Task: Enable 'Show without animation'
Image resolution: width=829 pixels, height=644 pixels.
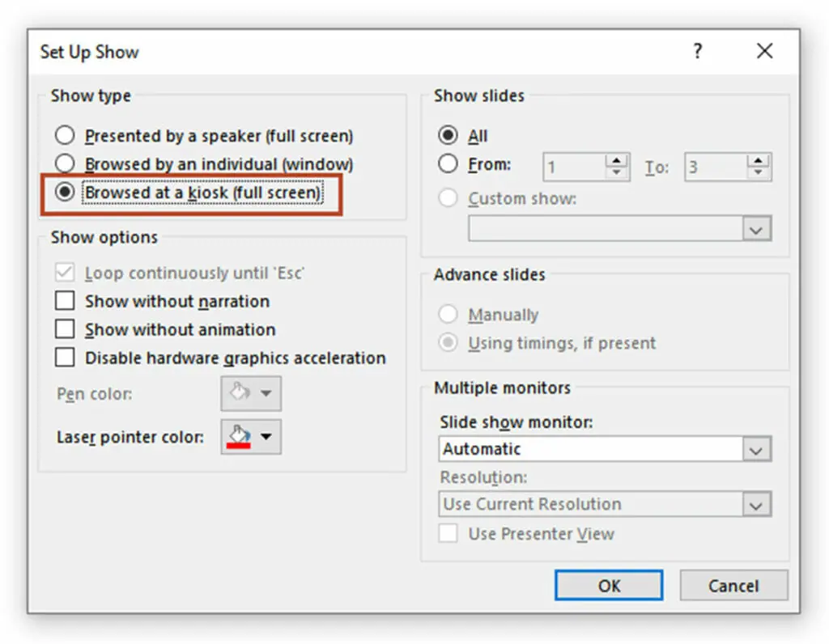Action: [66, 329]
